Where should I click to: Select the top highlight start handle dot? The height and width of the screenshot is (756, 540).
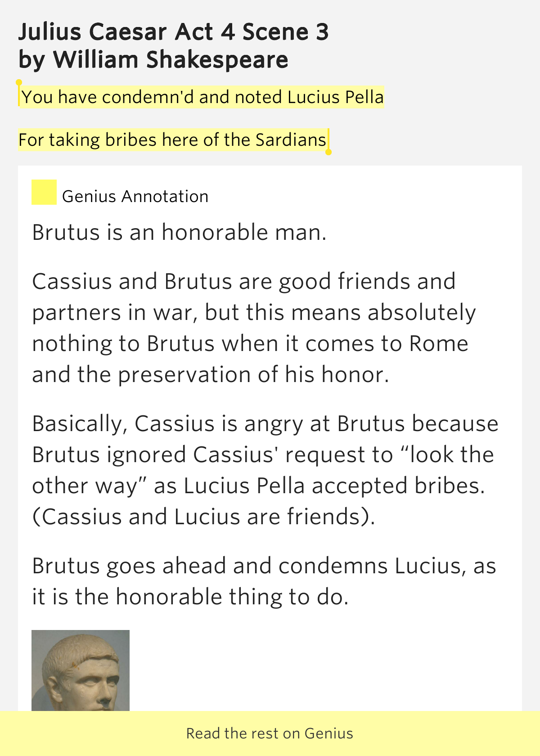pos(19,82)
